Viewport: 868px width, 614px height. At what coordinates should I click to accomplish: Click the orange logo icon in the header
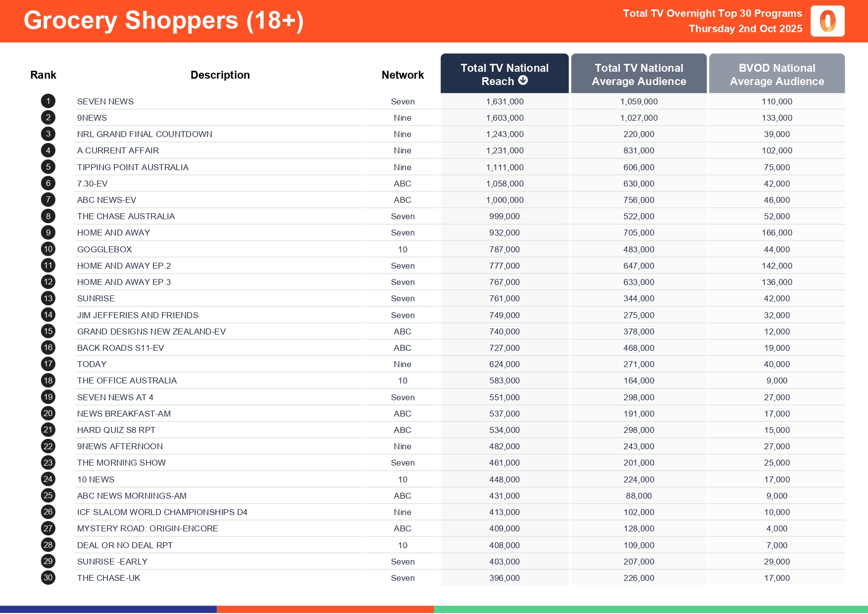click(827, 21)
